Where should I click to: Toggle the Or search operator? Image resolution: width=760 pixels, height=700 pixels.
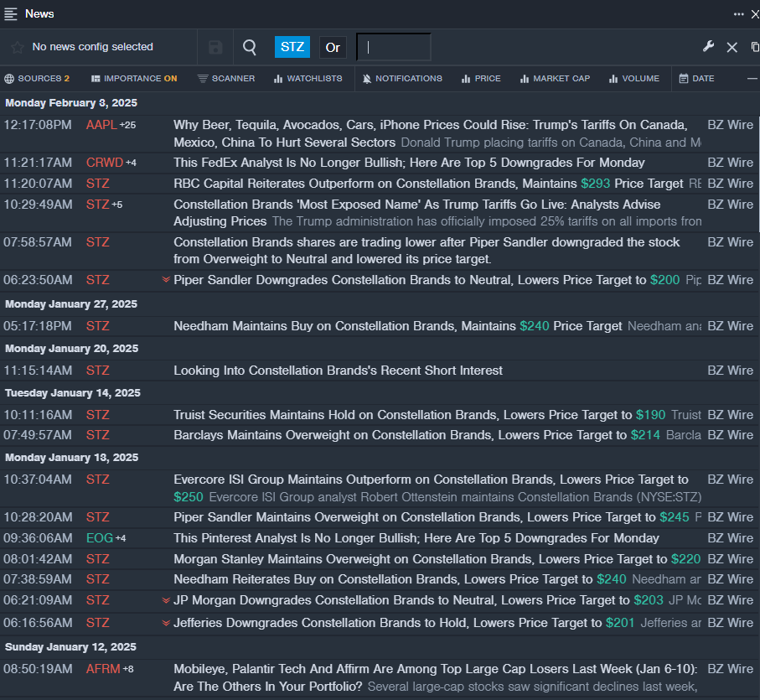pos(333,47)
